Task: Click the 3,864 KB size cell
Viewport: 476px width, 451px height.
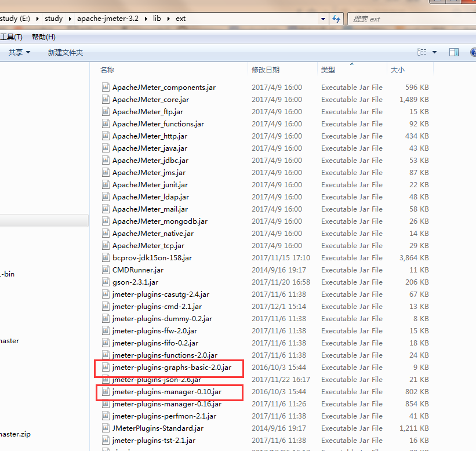Action: click(x=414, y=257)
